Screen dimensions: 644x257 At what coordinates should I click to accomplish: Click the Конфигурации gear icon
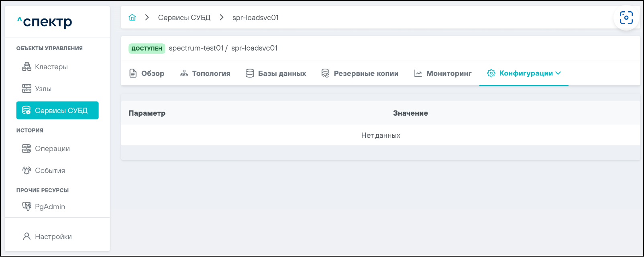pos(491,73)
